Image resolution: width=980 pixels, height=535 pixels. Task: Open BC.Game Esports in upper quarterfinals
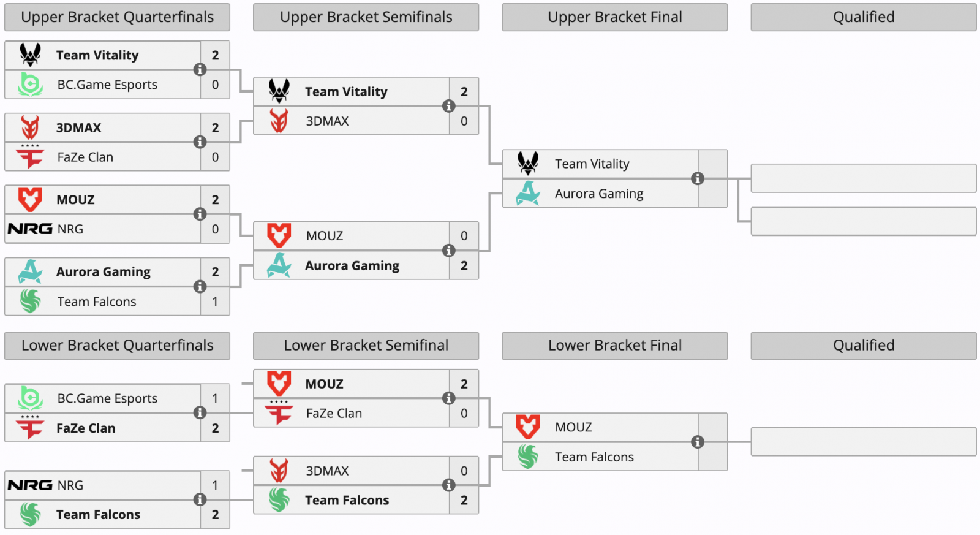(x=107, y=85)
